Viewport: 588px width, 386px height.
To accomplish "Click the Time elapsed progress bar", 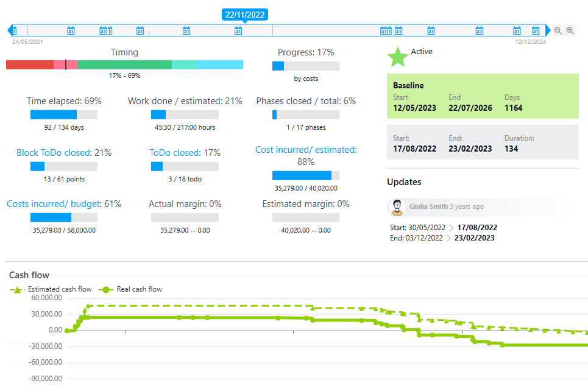I will pyautogui.click(x=64, y=114).
